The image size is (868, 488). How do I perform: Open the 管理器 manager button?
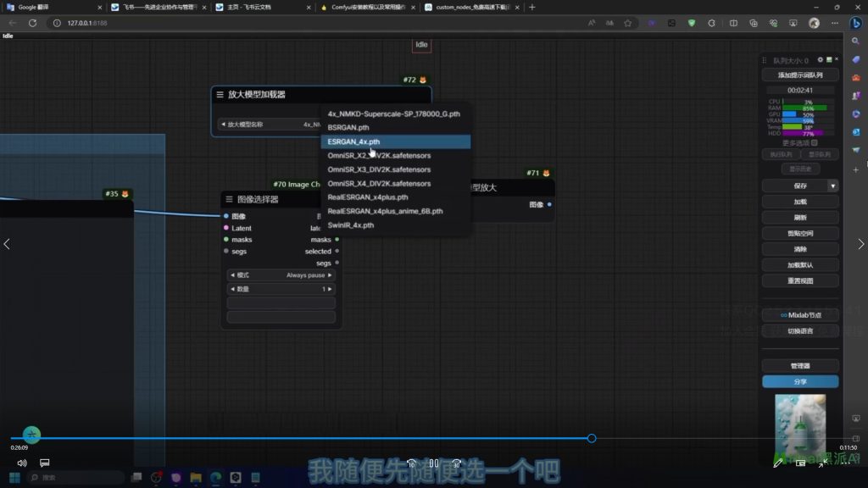(x=799, y=366)
